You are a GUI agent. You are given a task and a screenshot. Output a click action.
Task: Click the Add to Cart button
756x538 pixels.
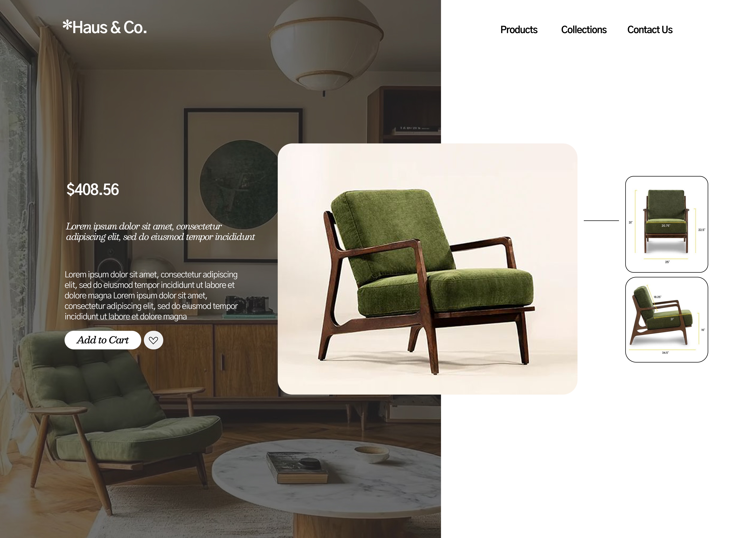click(x=103, y=340)
